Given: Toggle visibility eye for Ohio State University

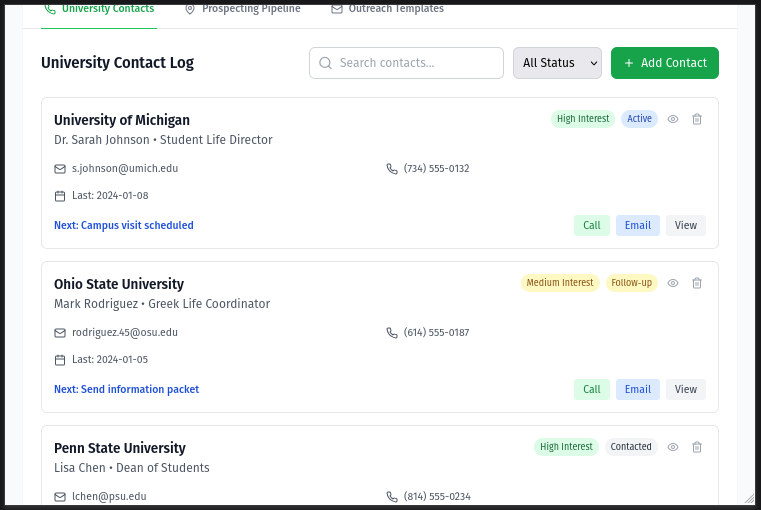Looking at the screenshot, I should (673, 283).
